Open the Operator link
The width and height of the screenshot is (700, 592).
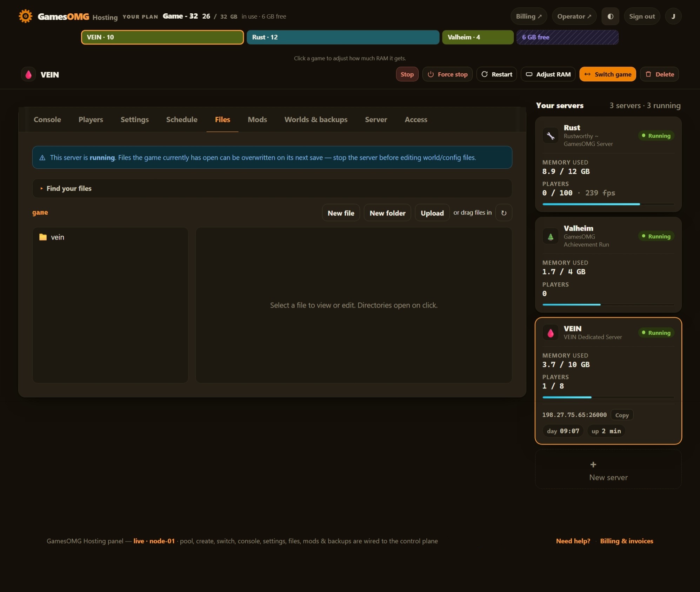pyautogui.click(x=574, y=16)
